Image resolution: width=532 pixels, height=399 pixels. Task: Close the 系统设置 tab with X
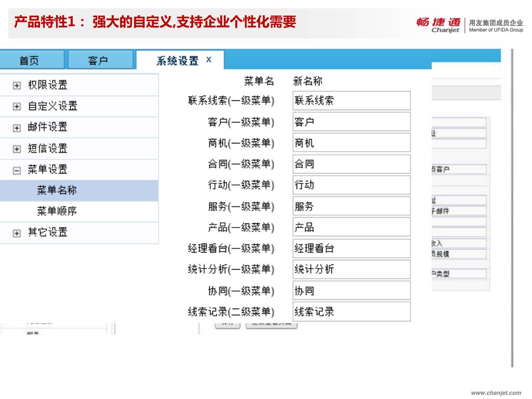[209, 60]
